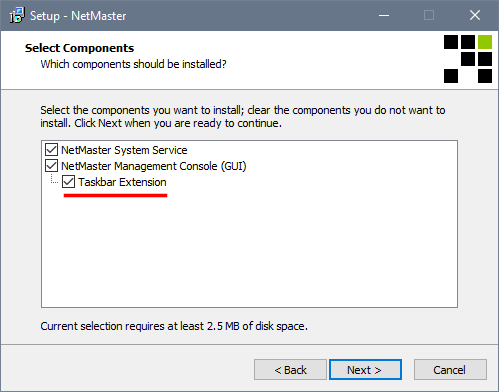This screenshot has height=392, width=499.
Task: Click the NetMaster pixel-block logo
Action: tap(468, 59)
